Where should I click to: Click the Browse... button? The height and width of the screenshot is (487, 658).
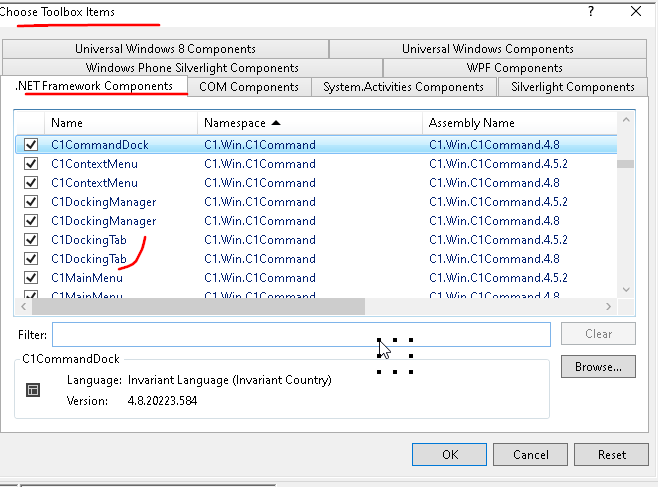(x=598, y=367)
